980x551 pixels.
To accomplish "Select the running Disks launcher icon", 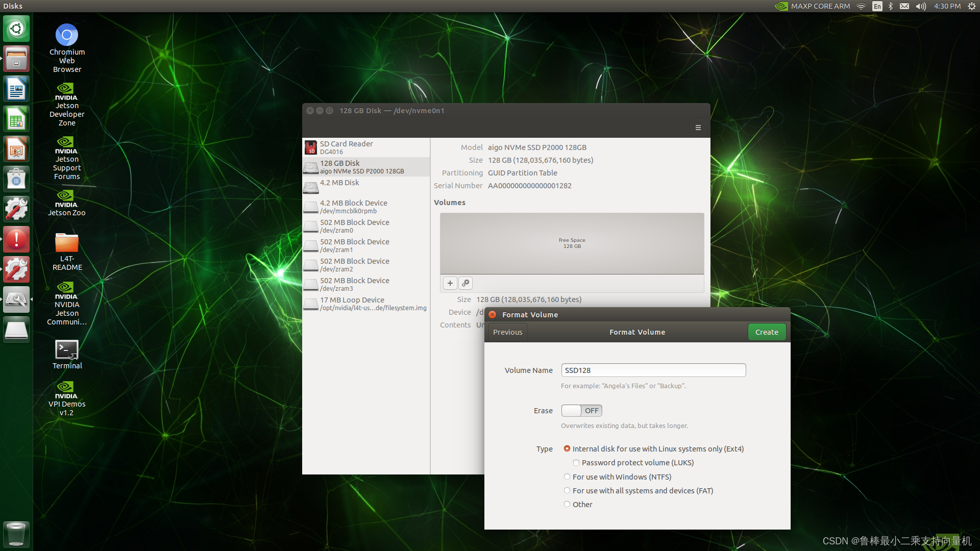I will point(16,299).
